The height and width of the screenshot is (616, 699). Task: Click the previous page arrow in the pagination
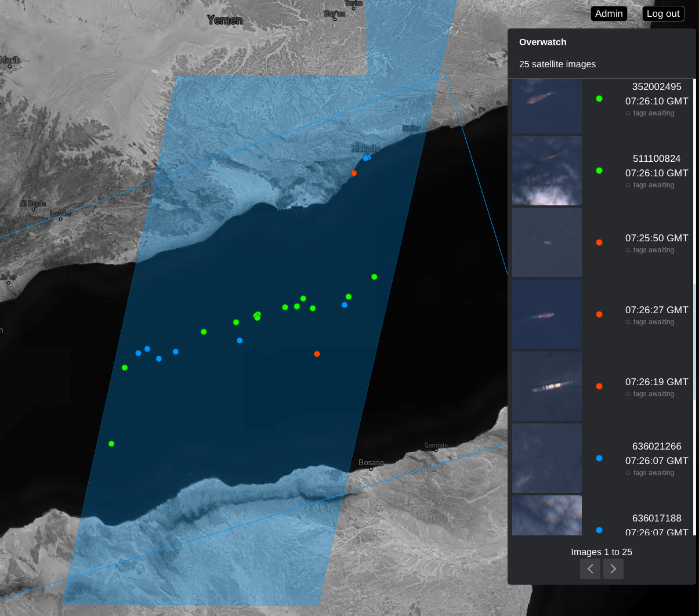[x=590, y=569]
